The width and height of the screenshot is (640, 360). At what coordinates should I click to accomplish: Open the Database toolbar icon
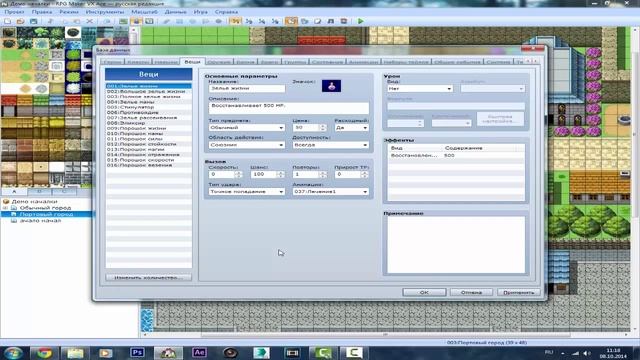point(291,21)
